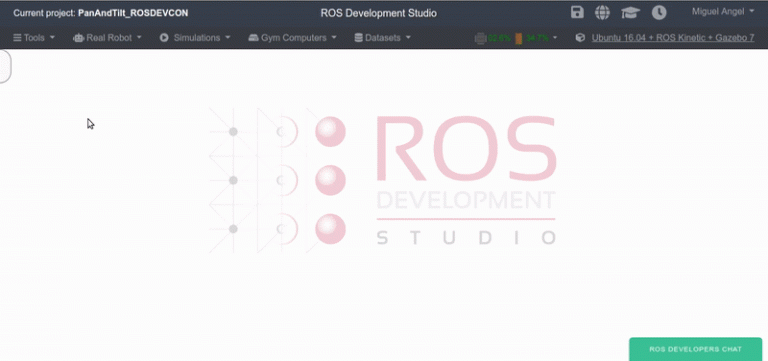Expand the Miguel Angel user menu
The image size is (768, 361).
pos(723,11)
